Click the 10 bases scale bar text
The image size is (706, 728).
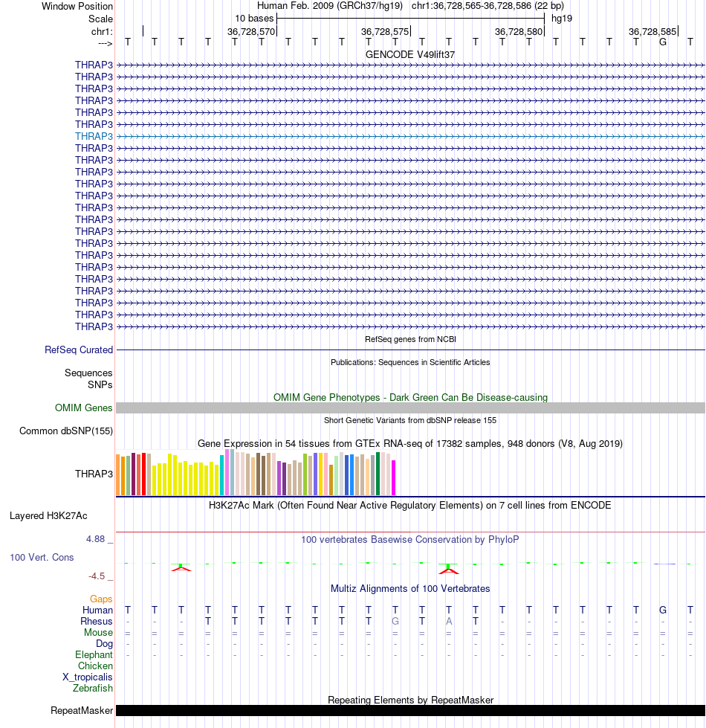(x=254, y=19)
